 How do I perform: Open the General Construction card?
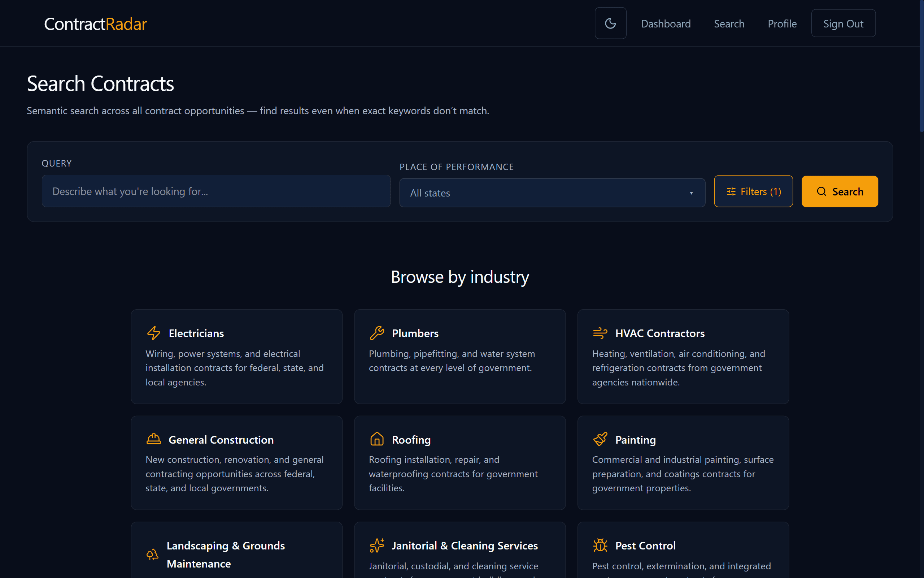(x=236, y=463)
